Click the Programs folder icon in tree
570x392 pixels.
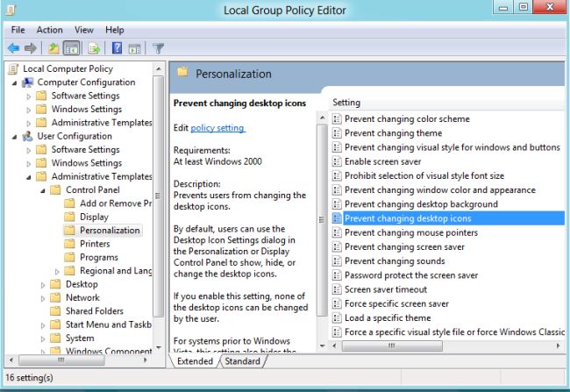click(69, 257)
